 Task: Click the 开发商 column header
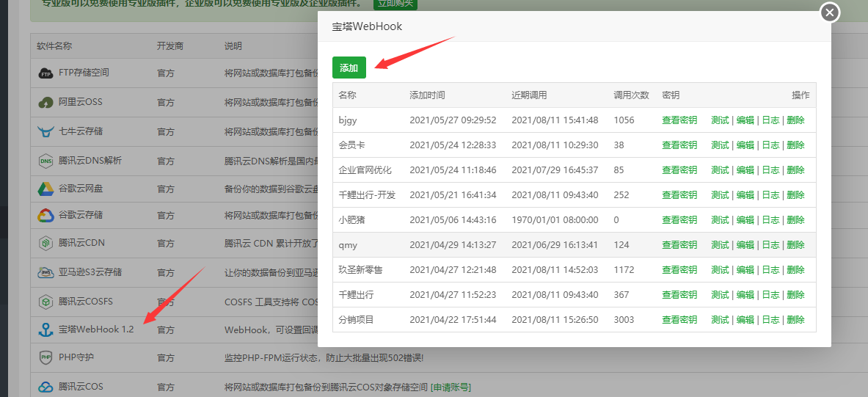coord(170,45)
